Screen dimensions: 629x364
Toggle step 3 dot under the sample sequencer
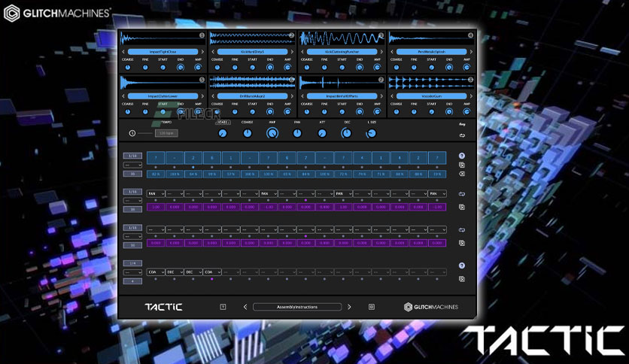[x=193, y=167]
